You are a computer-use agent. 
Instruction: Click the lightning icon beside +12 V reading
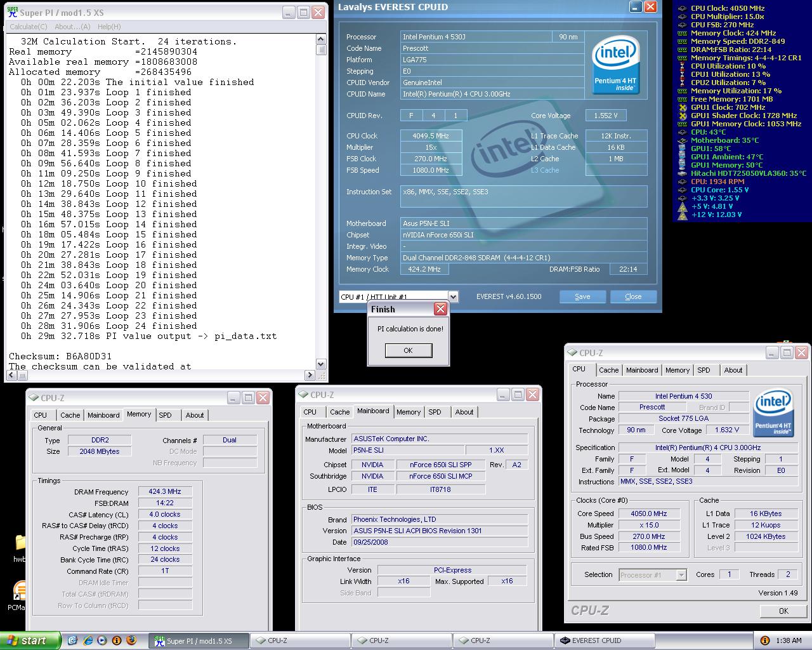[682, 215]
